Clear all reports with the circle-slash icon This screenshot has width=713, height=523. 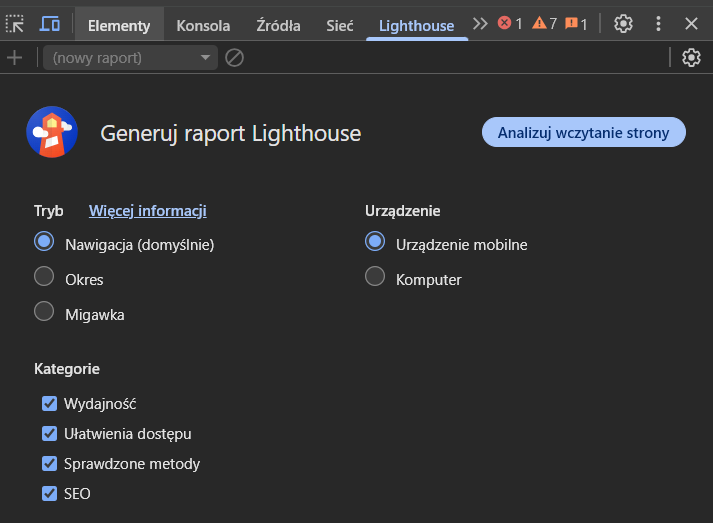pos(234,58)
